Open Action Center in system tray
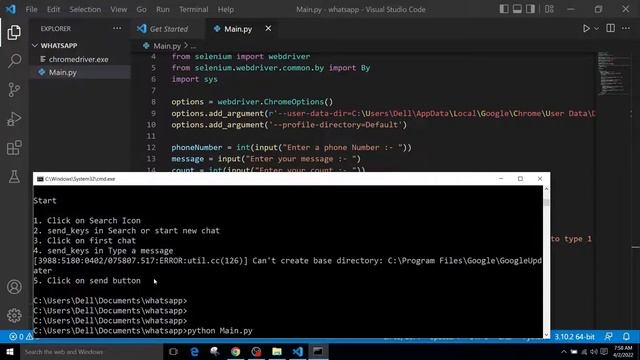The width and height of the screenshot is (640, 360). [604, 351]
